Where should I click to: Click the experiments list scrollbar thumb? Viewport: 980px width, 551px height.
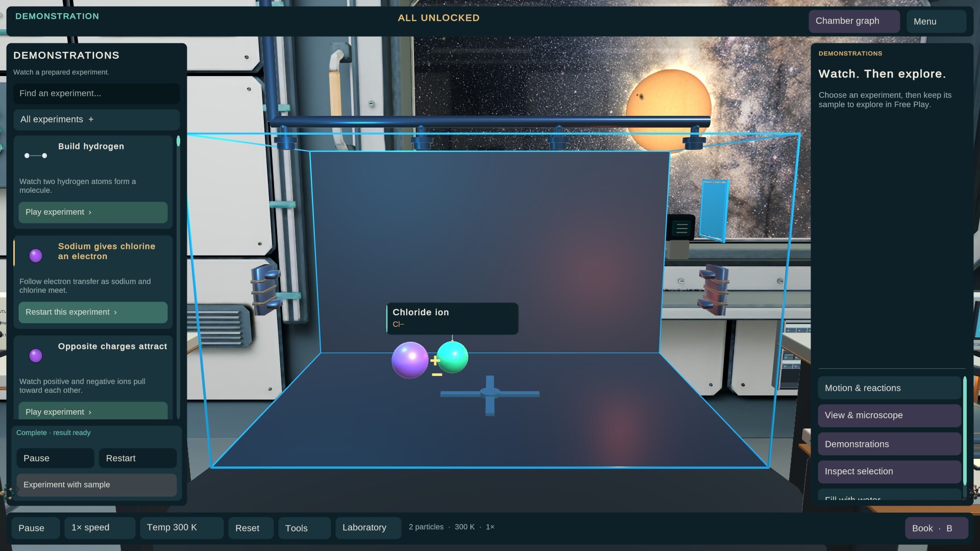(x=178, y=141)
